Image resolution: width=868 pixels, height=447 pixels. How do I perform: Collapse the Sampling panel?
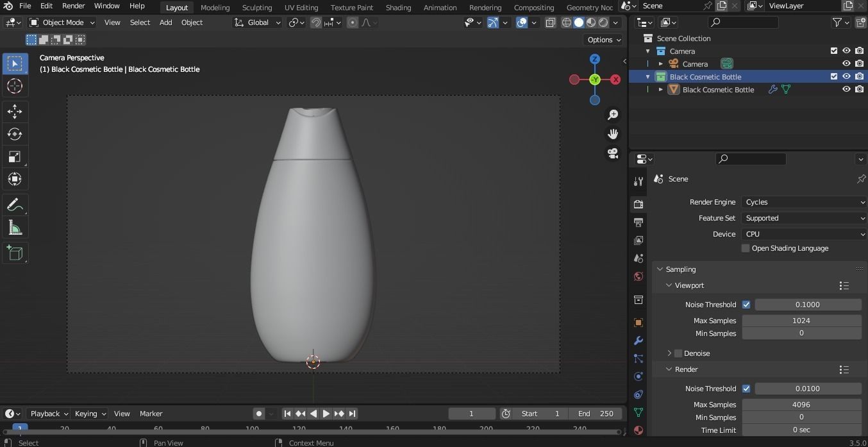pyautogui.click(x=659, y=269)
